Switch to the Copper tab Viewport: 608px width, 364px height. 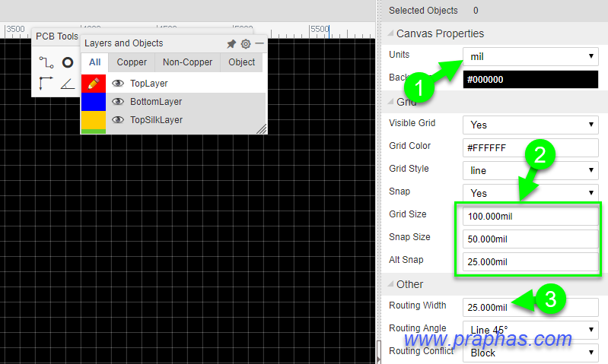click(132, 62)
